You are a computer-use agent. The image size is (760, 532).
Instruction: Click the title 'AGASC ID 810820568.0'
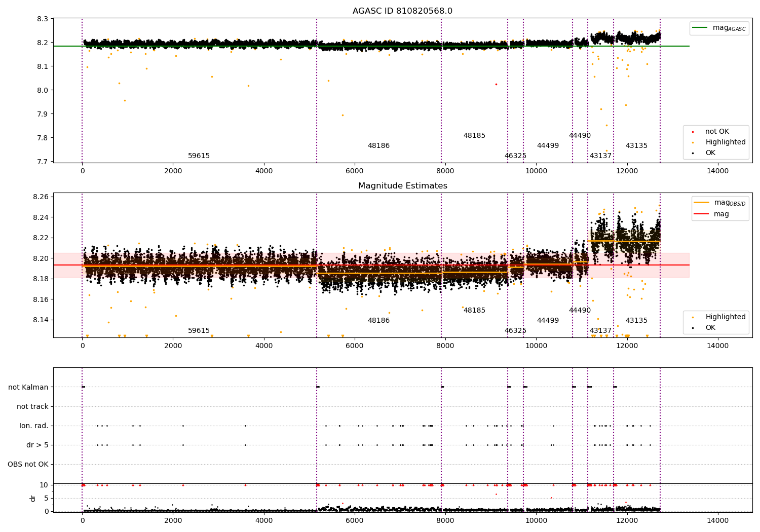point(402,11)
